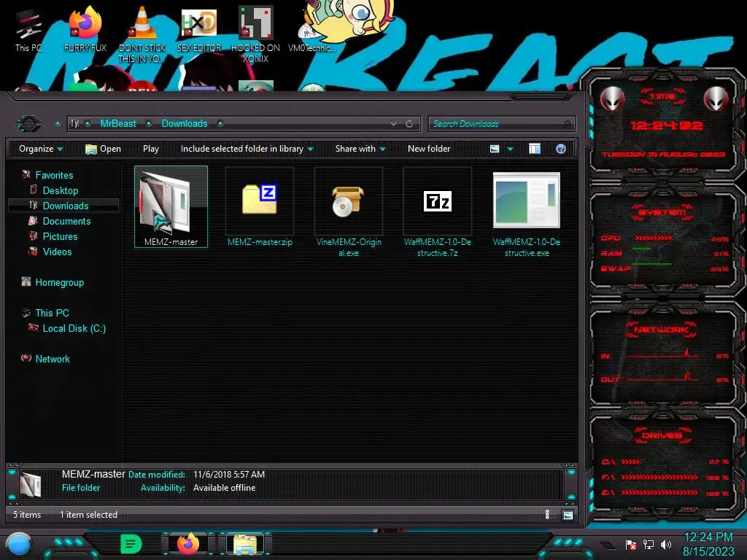Select the WaffMEMZ-1.0-Destructive.exe file icon
Screen dimensions: 747x560
(x=527, y=201)
